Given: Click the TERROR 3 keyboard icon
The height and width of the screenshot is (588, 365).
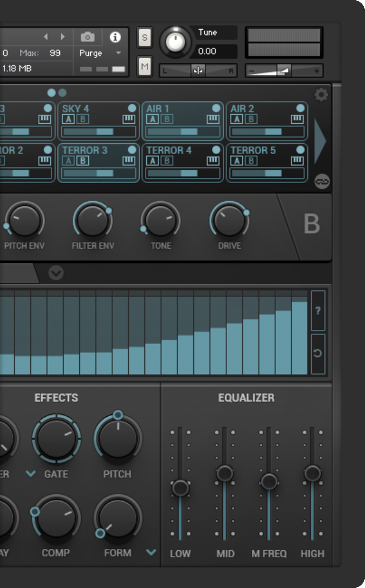Looking at the screenshot, I should click(x=129, y=160).
